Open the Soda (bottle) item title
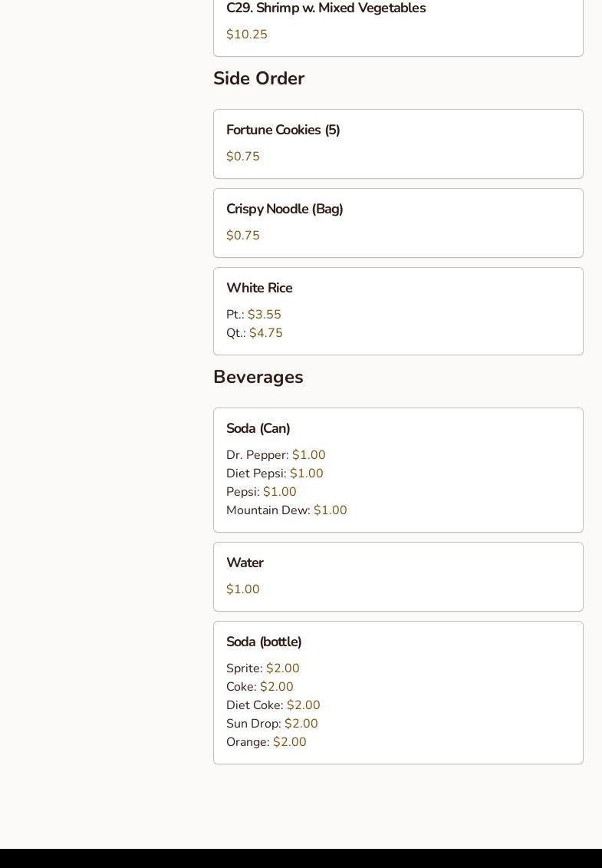602x868 pixels. [264, 642]
